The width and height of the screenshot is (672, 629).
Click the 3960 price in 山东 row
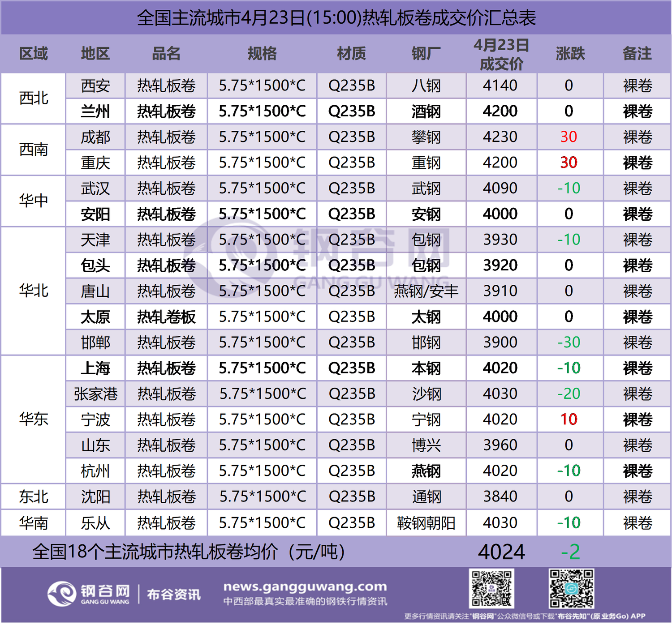(500, 445)
